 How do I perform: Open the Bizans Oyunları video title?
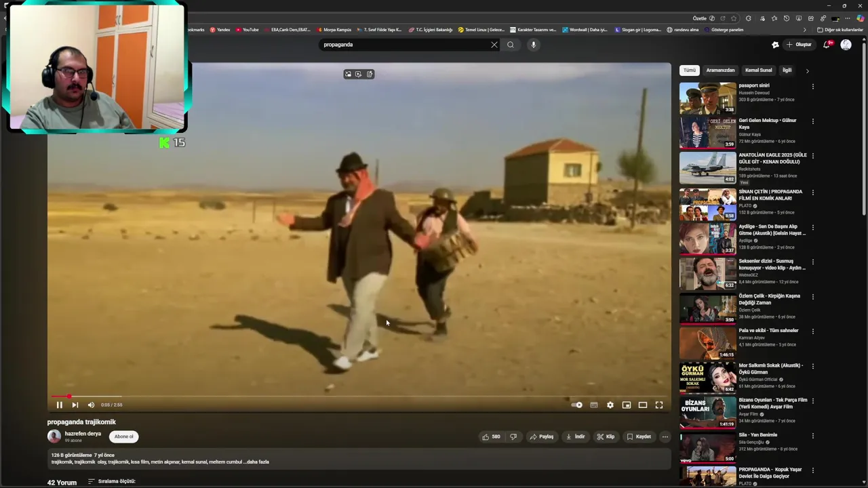[x=772, y=403]
